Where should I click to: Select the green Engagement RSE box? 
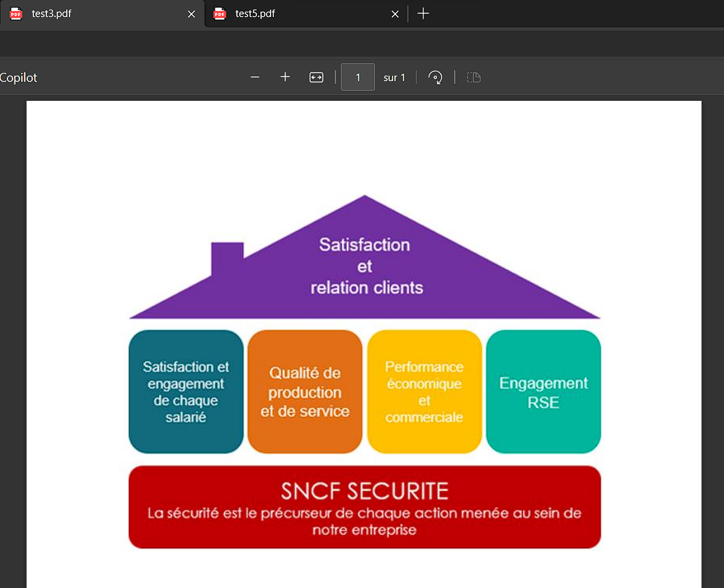pos(543,392)
